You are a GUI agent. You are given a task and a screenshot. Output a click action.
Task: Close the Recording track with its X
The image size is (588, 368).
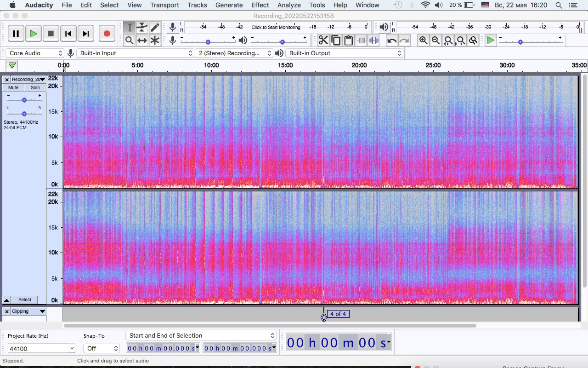click(x=7, y=80)
